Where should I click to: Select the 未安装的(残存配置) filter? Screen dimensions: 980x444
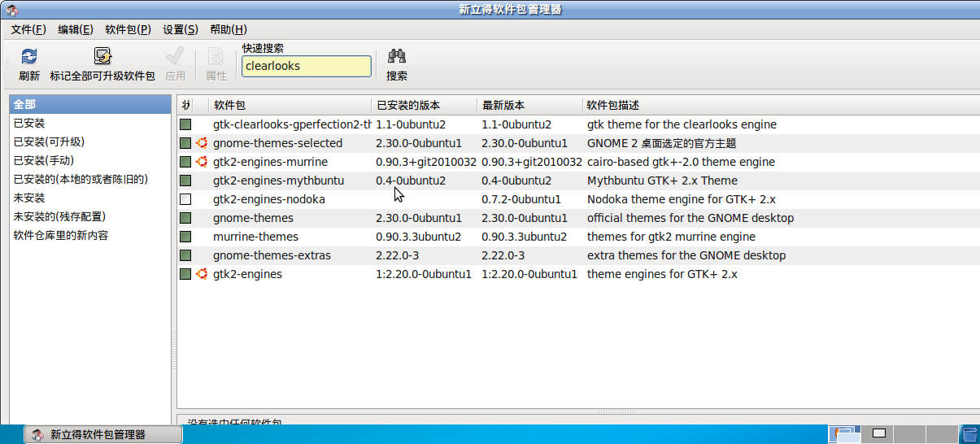coord(89,216)
